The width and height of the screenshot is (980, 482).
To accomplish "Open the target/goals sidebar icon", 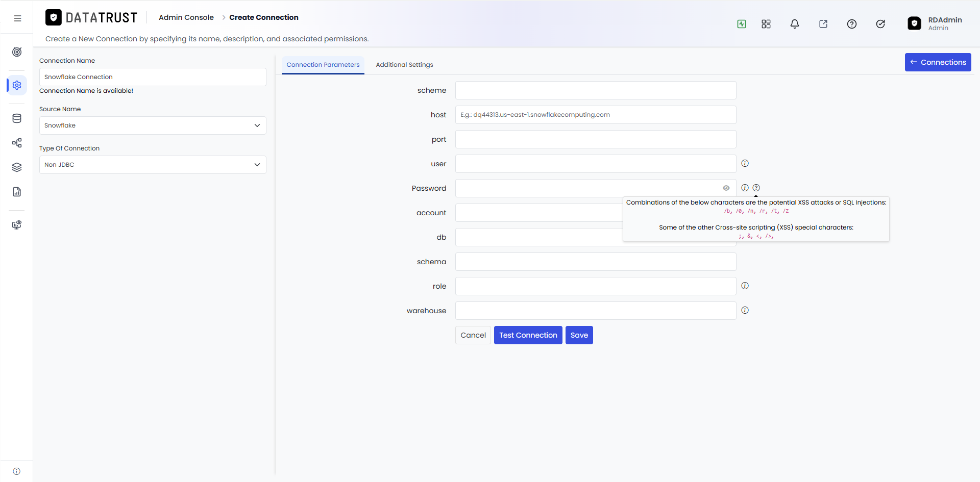I will click(17, 52).
